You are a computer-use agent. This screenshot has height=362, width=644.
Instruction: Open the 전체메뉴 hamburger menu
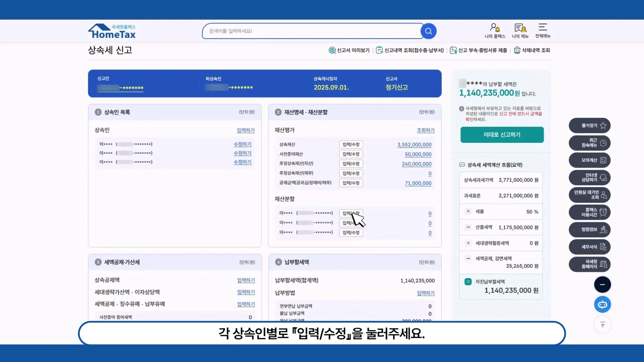pos(543,31)
